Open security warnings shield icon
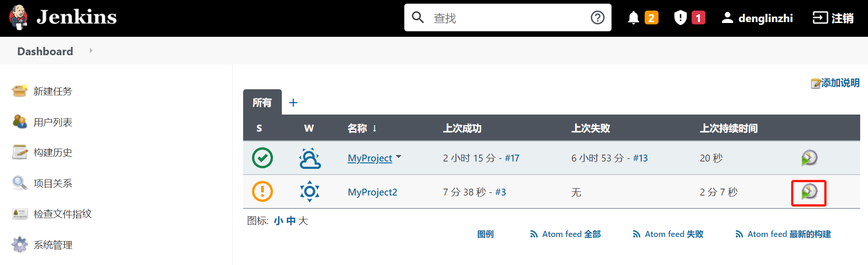 click(x=680, y=18)
